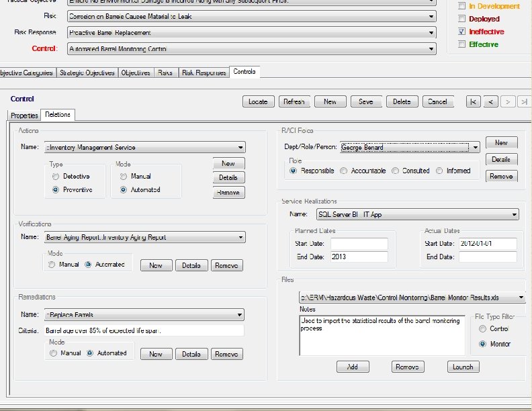Go to next record navigation button
532x411 pixels.
click(508, 101)
